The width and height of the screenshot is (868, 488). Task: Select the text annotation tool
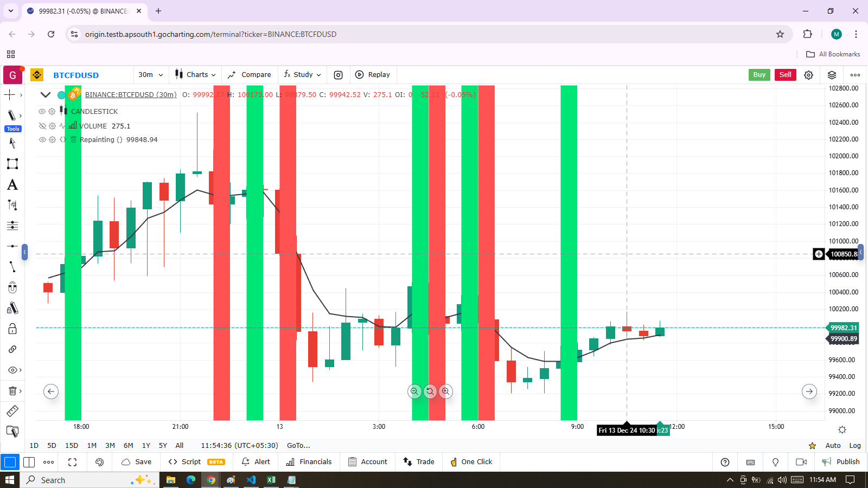tap(12, 185)
